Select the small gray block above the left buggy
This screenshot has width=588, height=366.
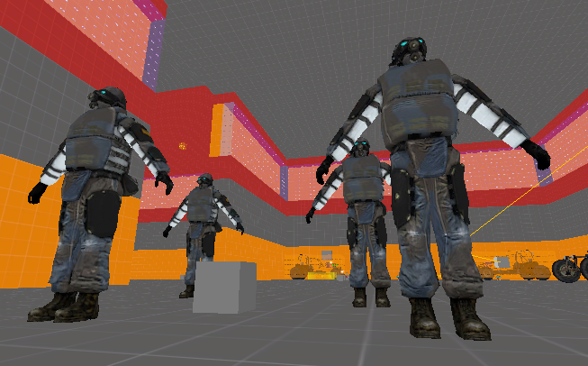click(x=327, y=255)
